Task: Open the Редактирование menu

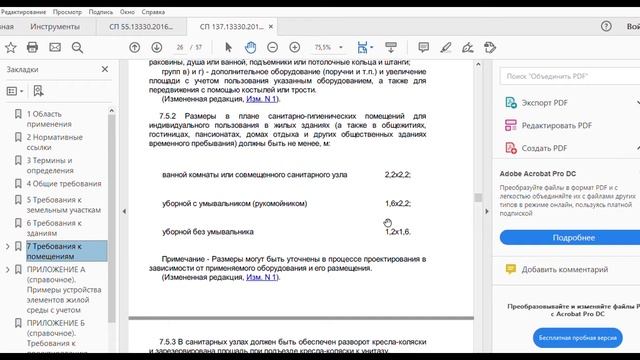Action: click(x=23, y=12)
